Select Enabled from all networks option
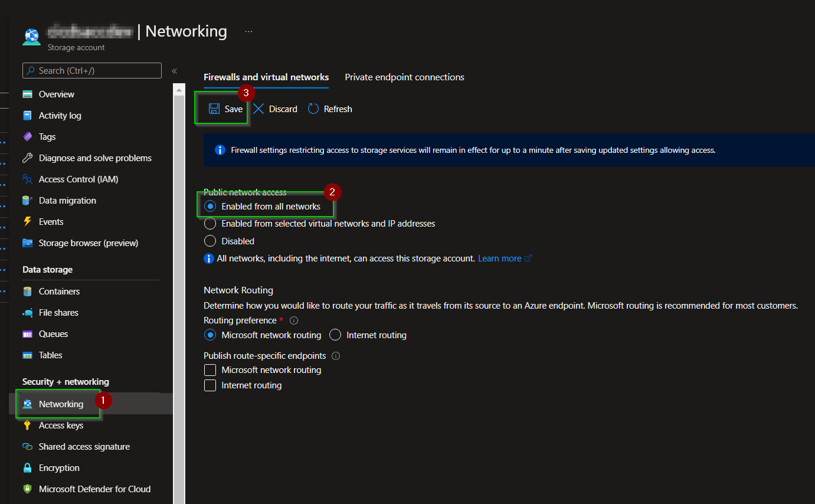 point(210,207)
